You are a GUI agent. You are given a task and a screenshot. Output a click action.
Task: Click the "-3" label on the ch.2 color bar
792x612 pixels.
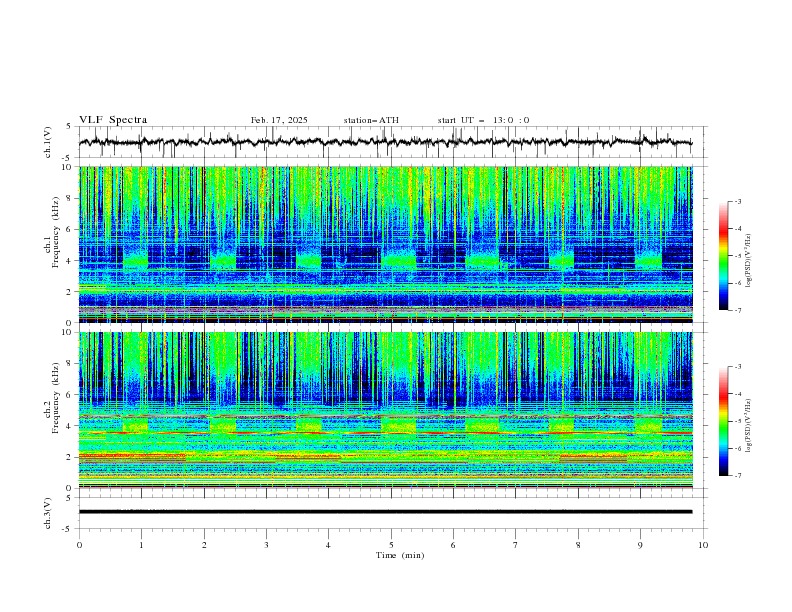[738, 367]
